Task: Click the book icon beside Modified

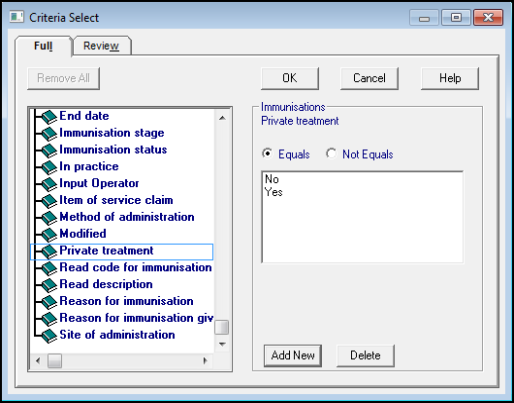Action: click(50, 235)
